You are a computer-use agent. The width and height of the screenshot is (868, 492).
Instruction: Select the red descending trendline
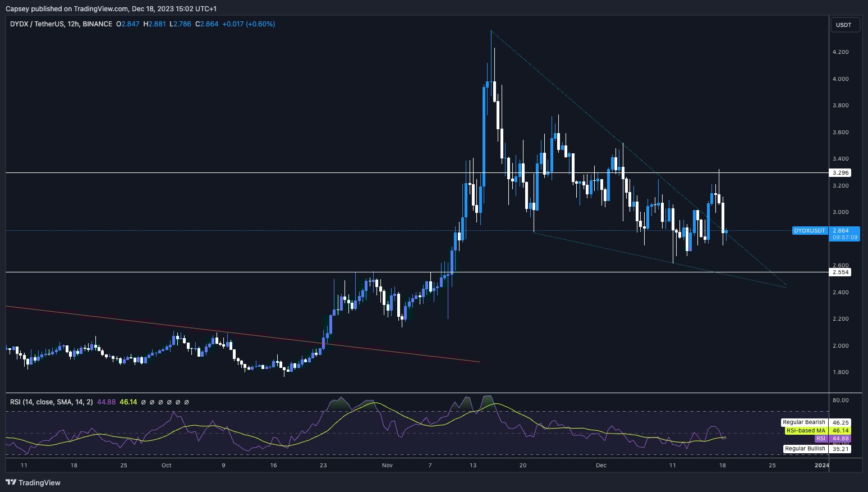pos(243,334)
